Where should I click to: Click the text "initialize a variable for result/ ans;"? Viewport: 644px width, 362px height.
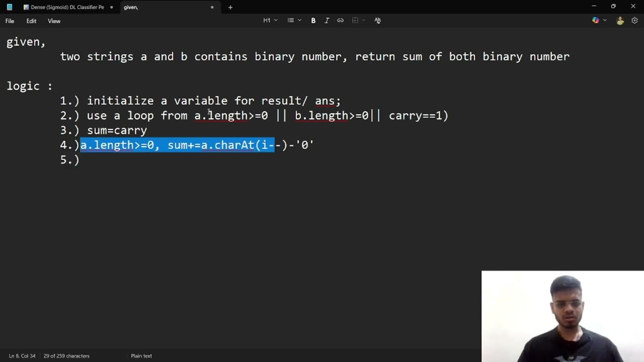click(x=214, y=101)
